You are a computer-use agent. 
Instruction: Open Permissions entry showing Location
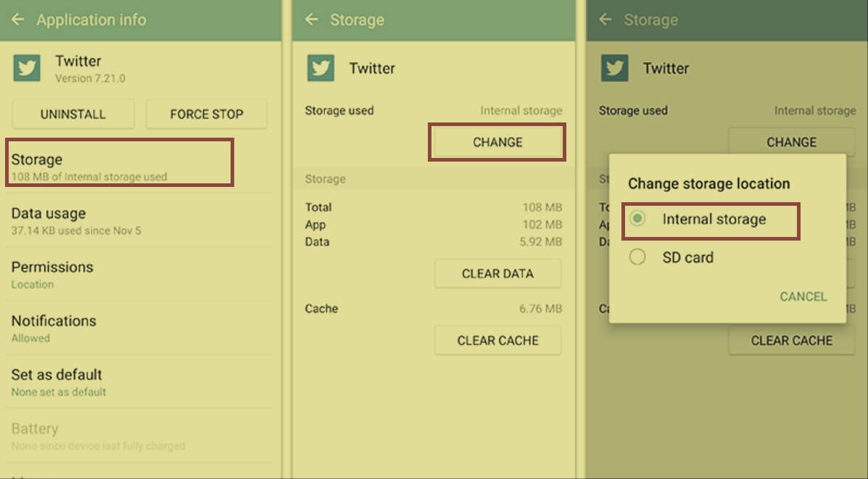click(139, 275)
